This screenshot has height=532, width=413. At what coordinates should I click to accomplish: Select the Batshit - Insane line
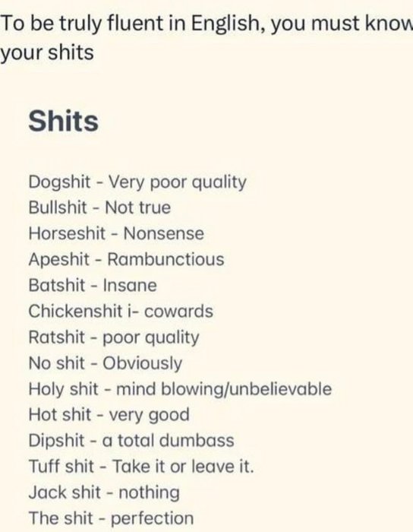click(x=93, y=285)
